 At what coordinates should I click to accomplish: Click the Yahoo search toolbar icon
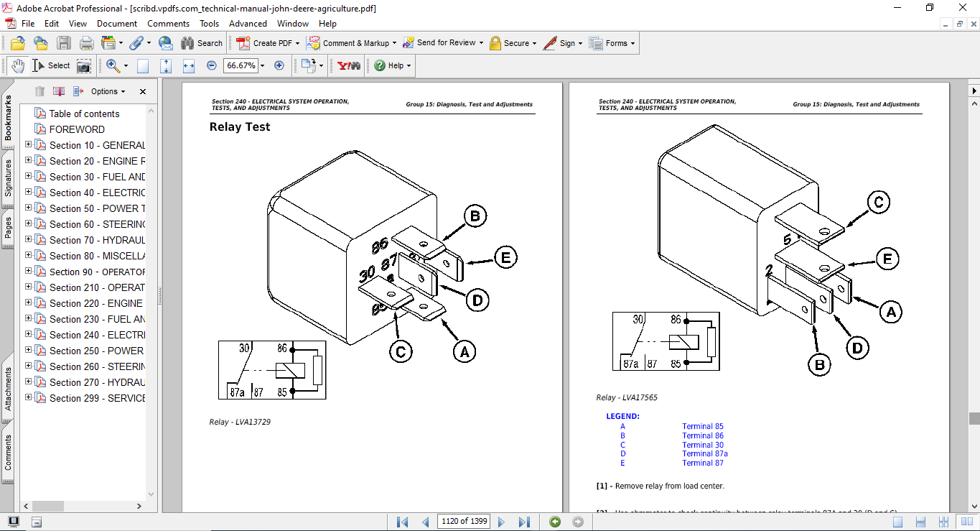coord(347,65)
